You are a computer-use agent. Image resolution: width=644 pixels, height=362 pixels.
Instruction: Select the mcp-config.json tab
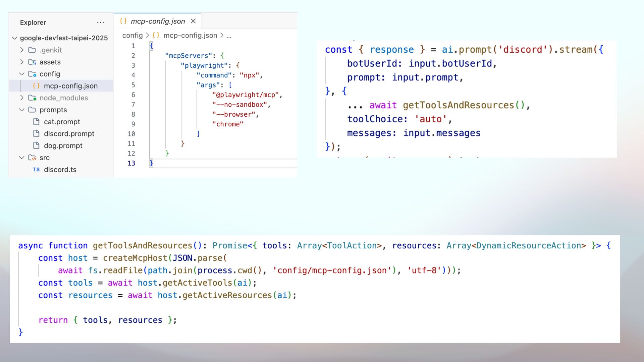click(157, 21)
